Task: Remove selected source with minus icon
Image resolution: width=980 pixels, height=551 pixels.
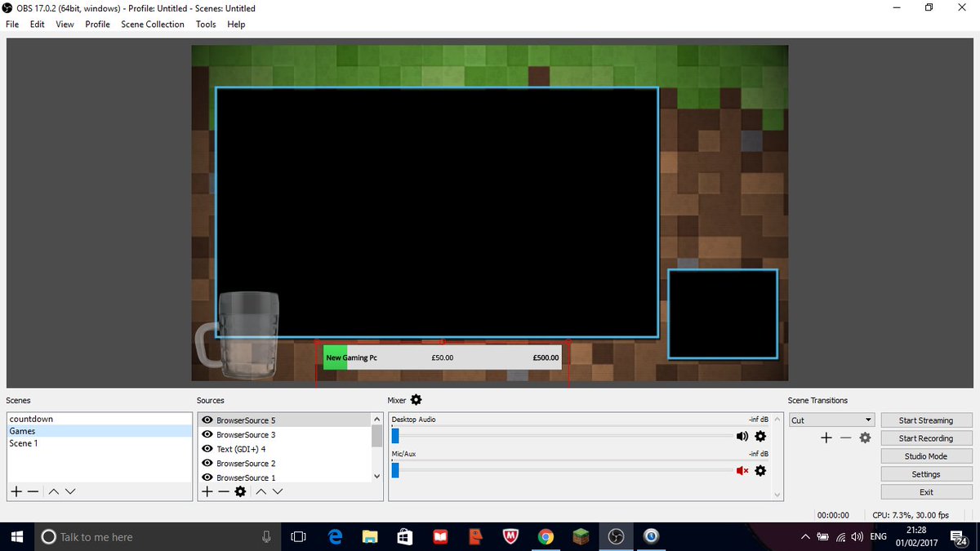Action: coord(223,491)
